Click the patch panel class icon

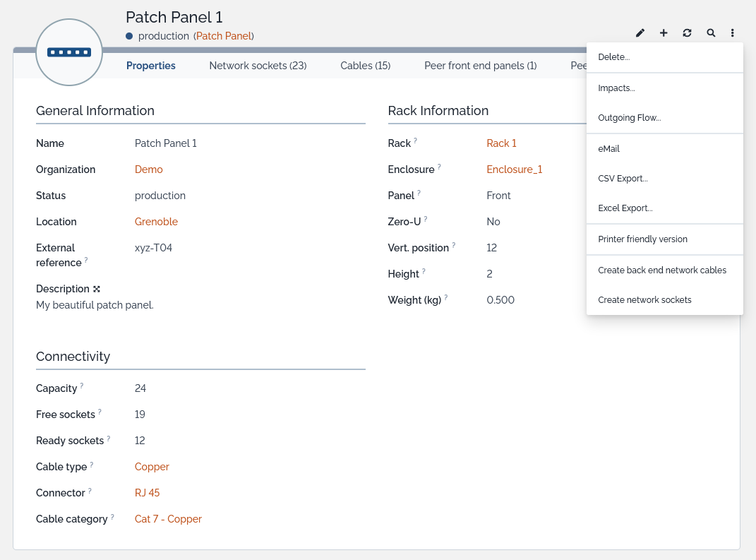(69, 52)
